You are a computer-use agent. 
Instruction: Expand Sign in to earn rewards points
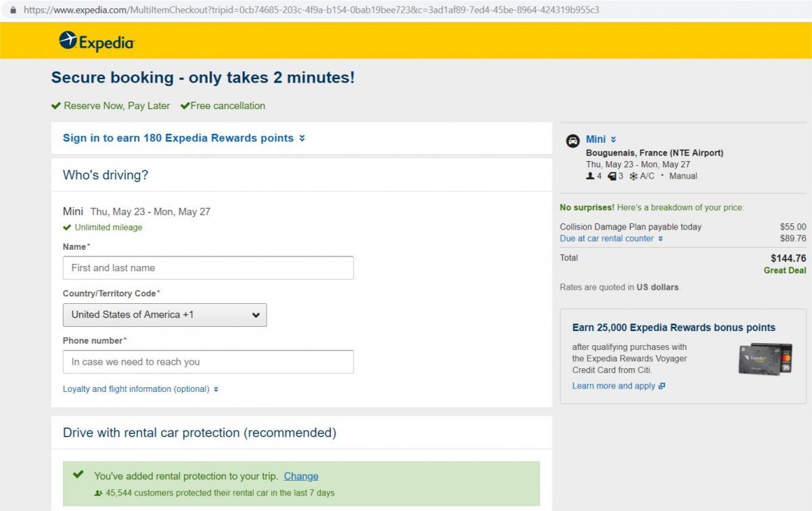click(184, 138)
